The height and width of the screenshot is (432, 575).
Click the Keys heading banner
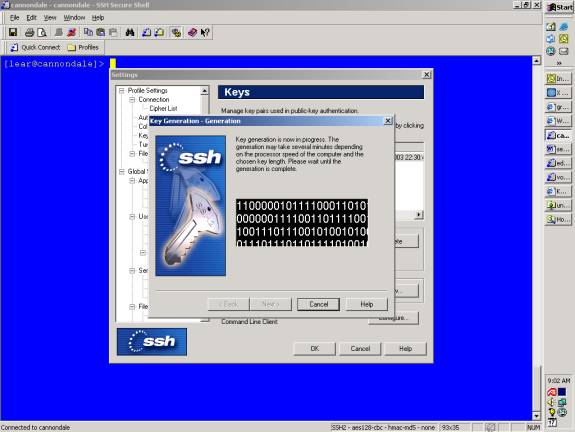(321, 92)
